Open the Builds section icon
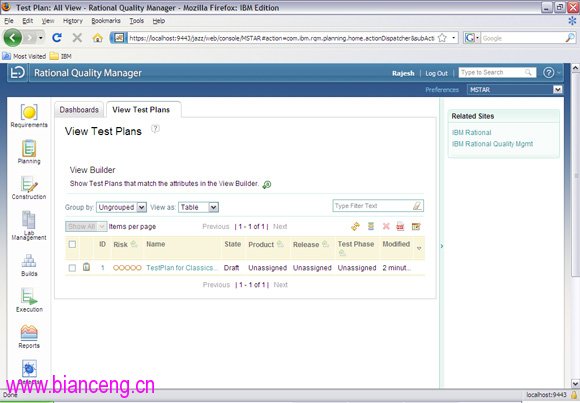Screen dimensions: 580x403 (x=29, y=261)
